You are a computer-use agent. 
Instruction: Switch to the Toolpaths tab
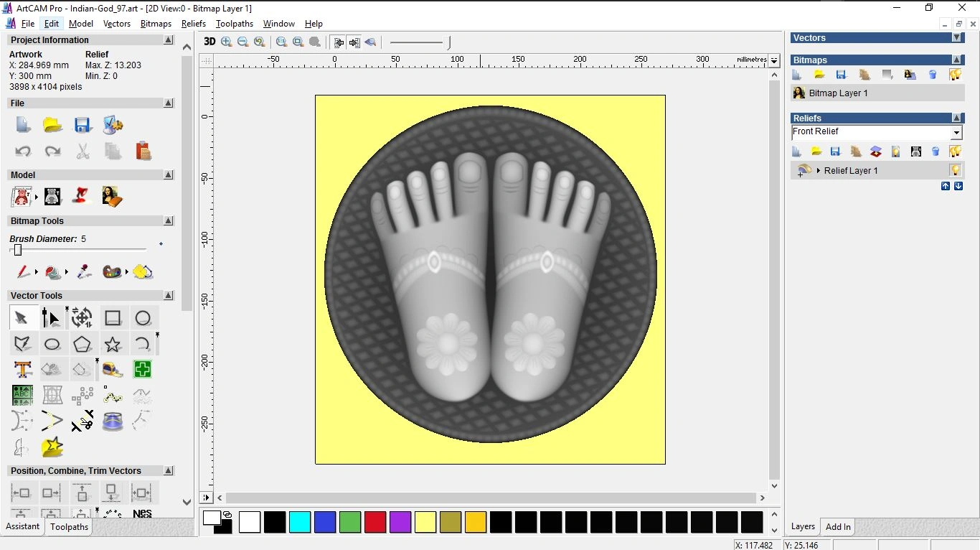coord(69,527)
